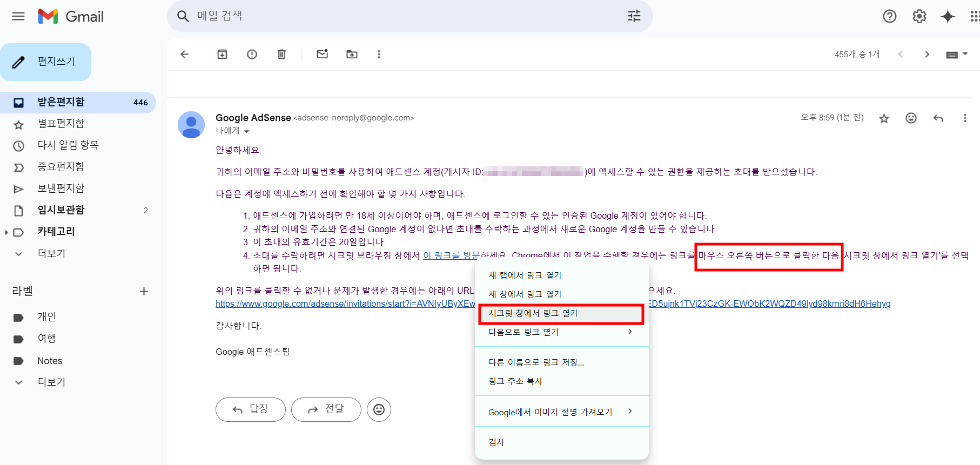
Task: Click the 전달 forward button
Action: (326, 409)
